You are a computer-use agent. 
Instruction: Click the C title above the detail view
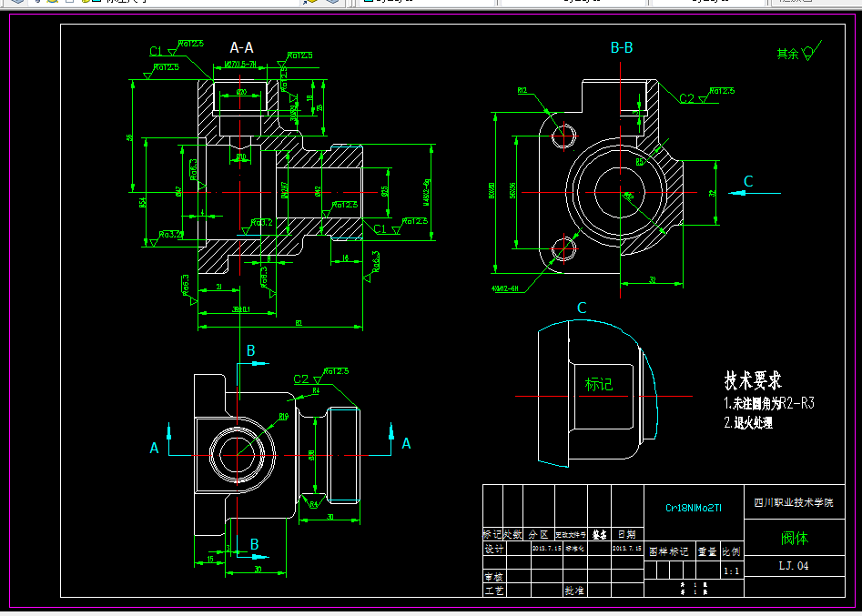pyautogui.click(x=582, y=308)
